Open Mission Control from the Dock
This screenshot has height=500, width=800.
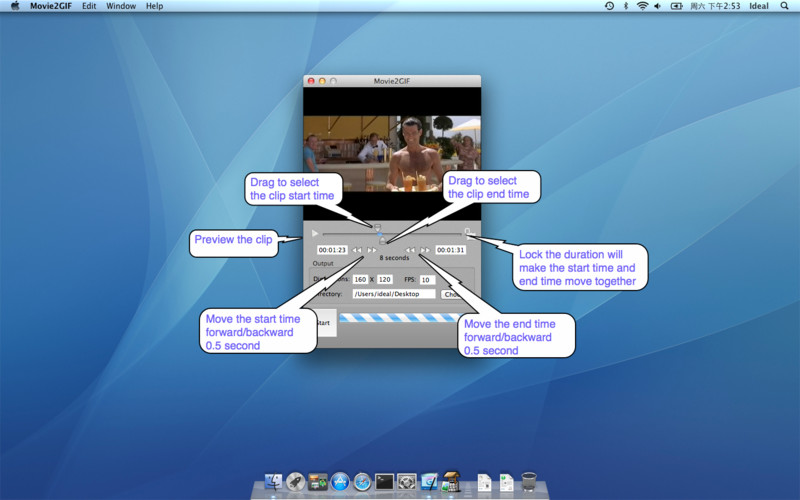pyautogui.click(x=317, y=481)
